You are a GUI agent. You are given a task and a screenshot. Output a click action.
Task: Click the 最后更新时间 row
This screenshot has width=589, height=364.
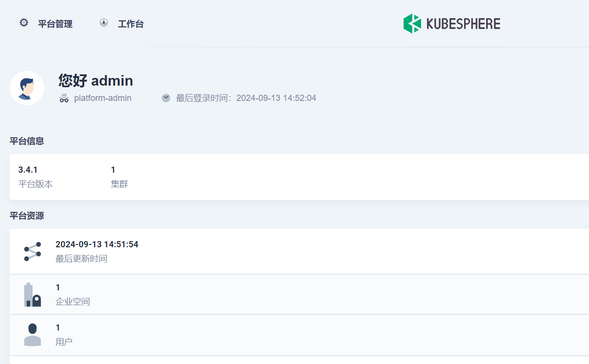pos(299,251)
